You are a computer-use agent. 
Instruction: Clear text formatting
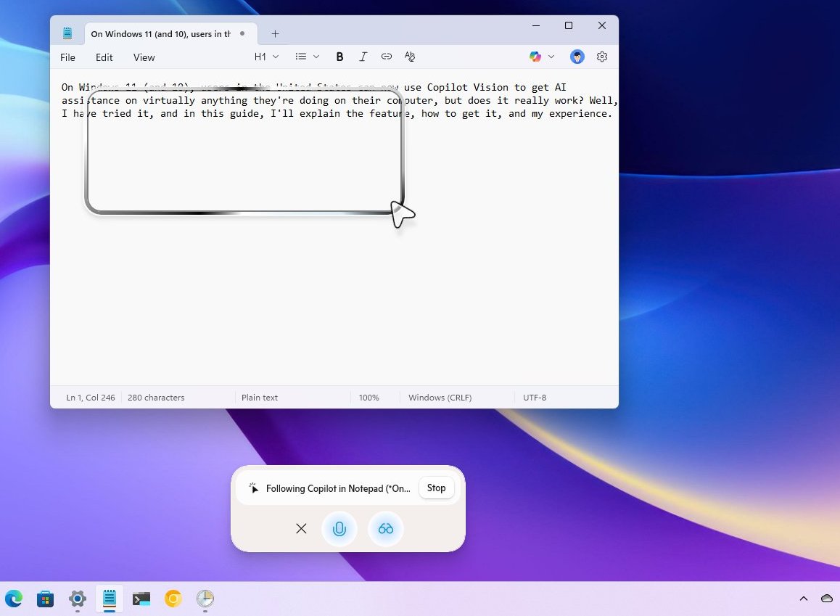tap(409, 57)
